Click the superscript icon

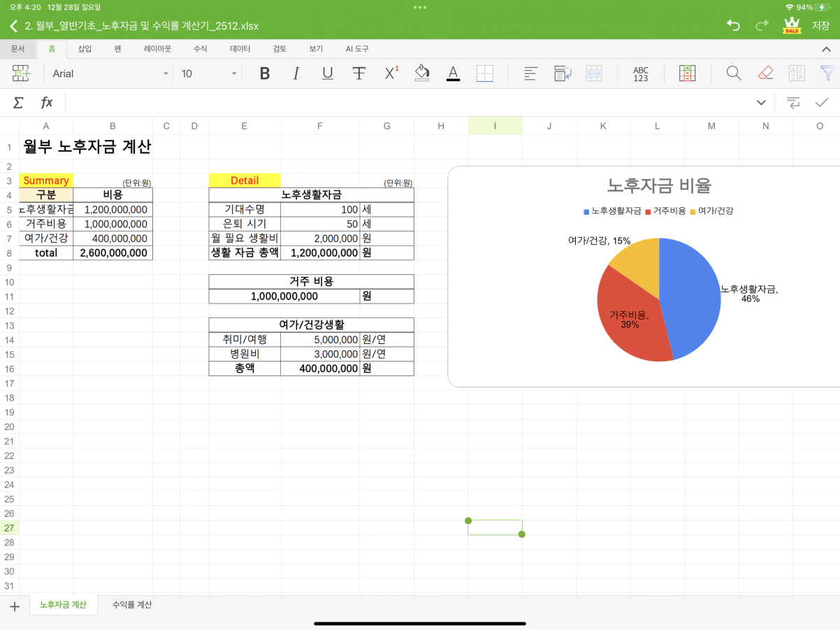[391, 73]
